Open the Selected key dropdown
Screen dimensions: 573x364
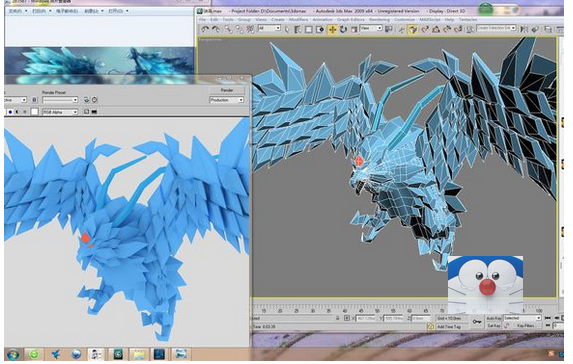(x=522, y=318)
